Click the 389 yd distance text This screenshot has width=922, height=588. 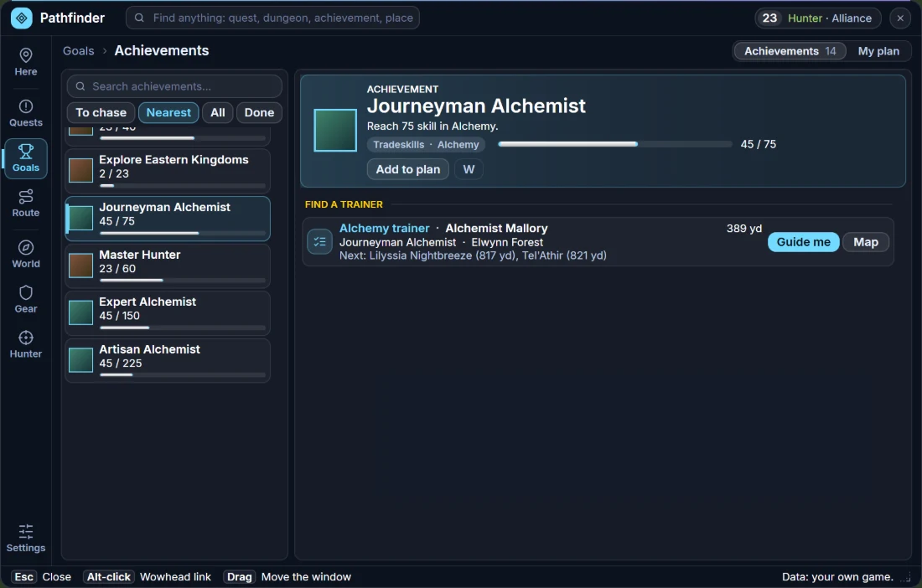(x=743, y=228)
